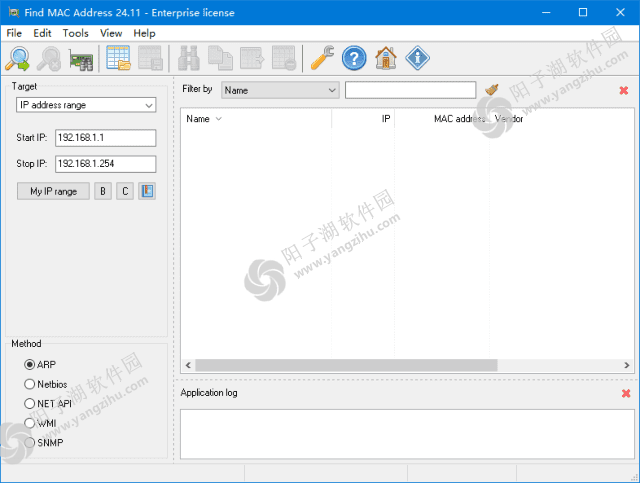Click the stop search toolbar icon
Screen dimensions: 640x483
49,58
